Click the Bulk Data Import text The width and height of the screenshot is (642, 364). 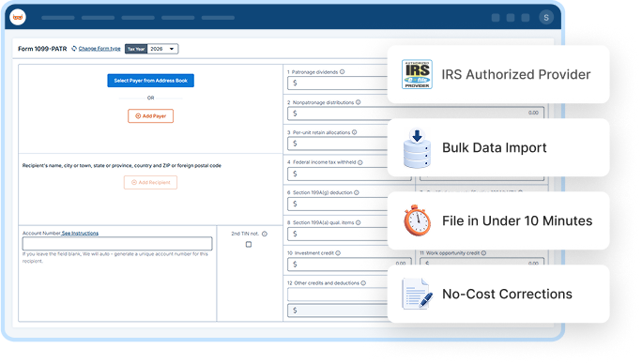495,148
